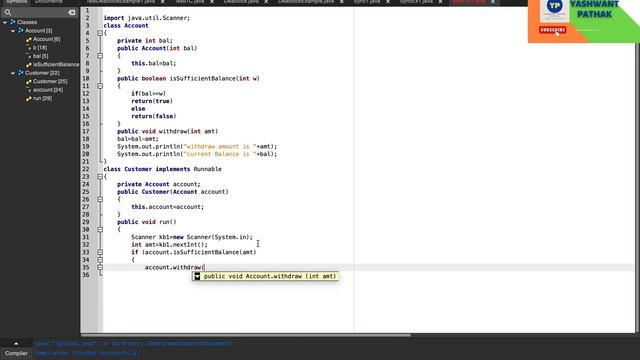Click 'public Account(int bal)' on line 6
Image resolution: width=640 pixels, height=360 pixels.
(157, 48)
